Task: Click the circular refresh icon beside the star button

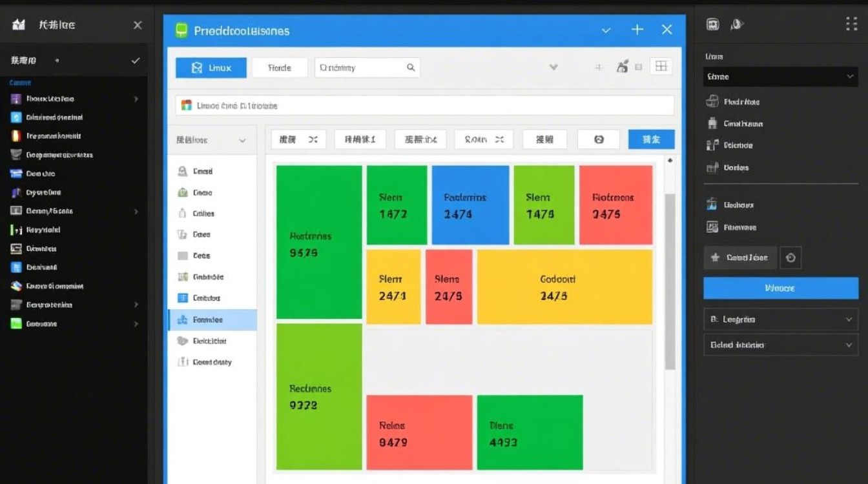Action: (790, 257)
